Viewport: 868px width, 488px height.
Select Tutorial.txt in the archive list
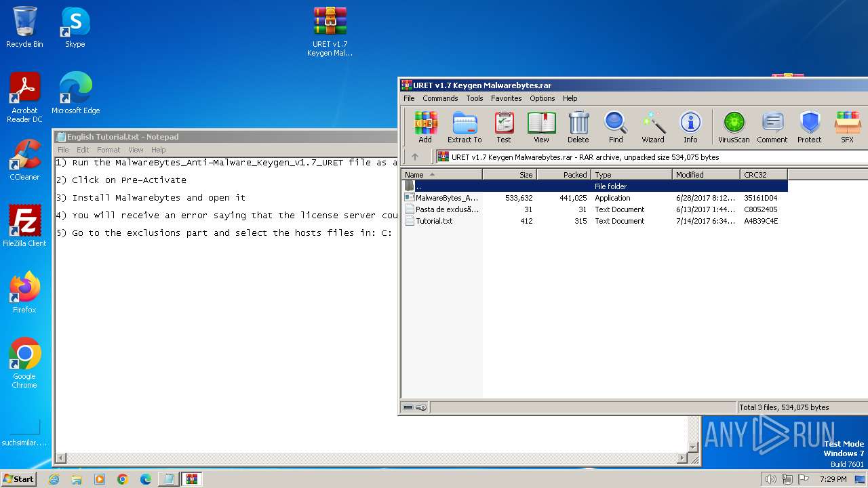click(x=595, y=221)
